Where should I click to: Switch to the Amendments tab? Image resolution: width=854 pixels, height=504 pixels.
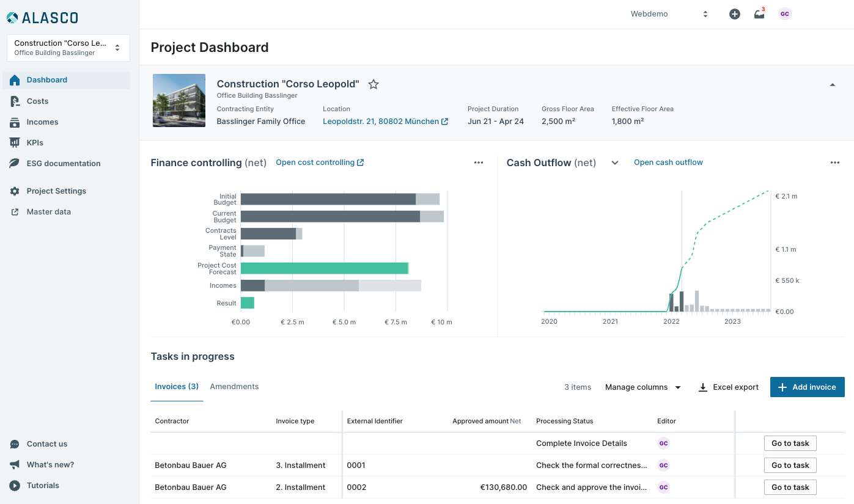(x=234, y=387)
